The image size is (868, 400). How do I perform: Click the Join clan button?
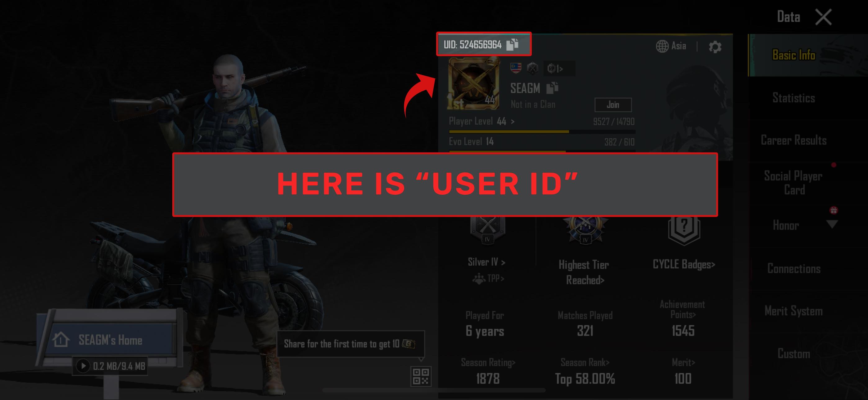coord(613,105)
